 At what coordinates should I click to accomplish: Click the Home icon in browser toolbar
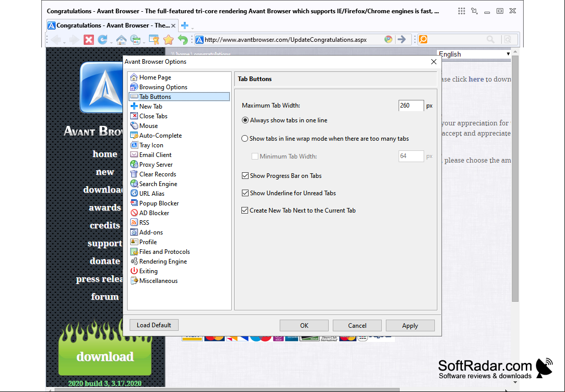pos(121,40)
